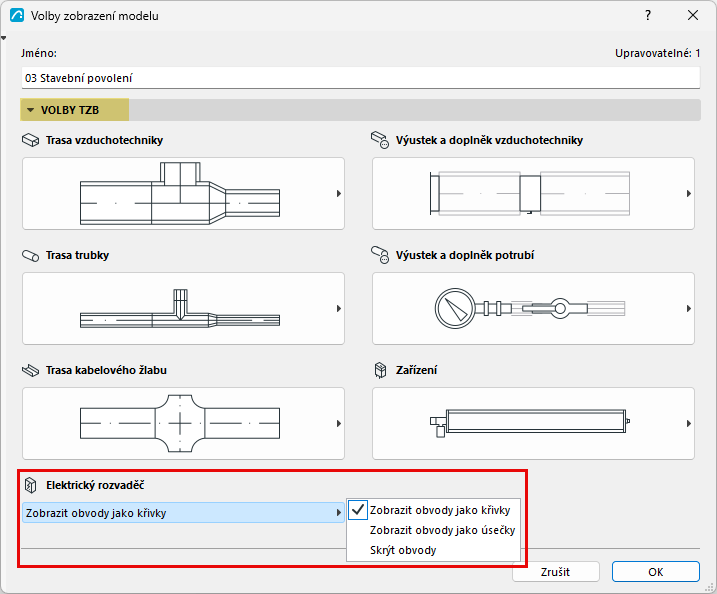
Task: Open Zařízení preview options arrow
Action: pos(689,423)
